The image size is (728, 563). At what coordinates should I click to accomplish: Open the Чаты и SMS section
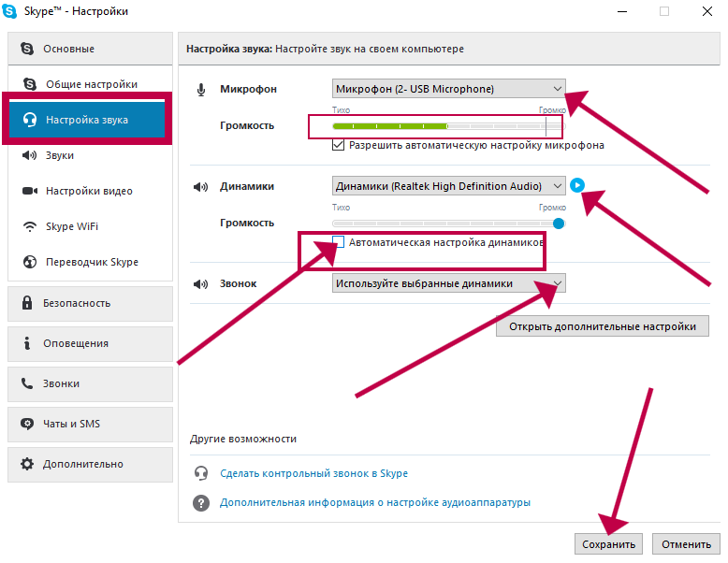tap(90, 424)
